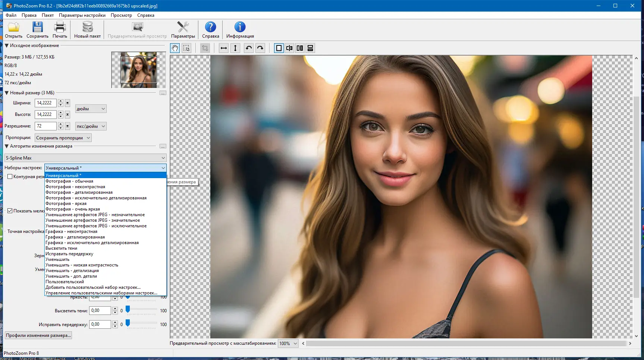Screen dimensions: 644x360
Task: Rotate image clockwise
Action: click(x=260, y=48)
